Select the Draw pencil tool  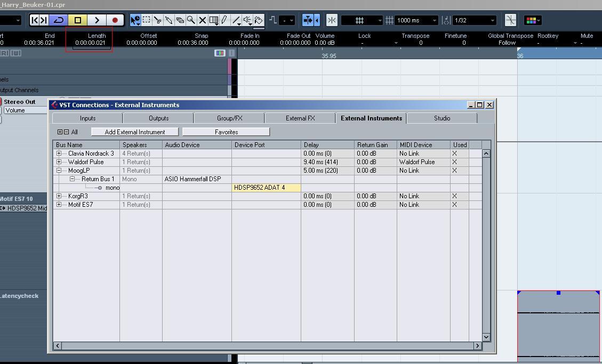point(224,20)
